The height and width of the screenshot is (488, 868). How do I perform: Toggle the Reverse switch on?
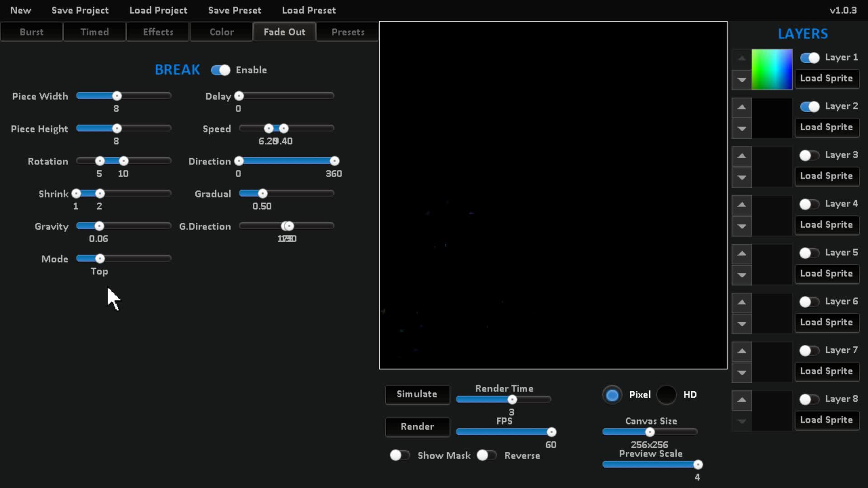pos(486,455)
